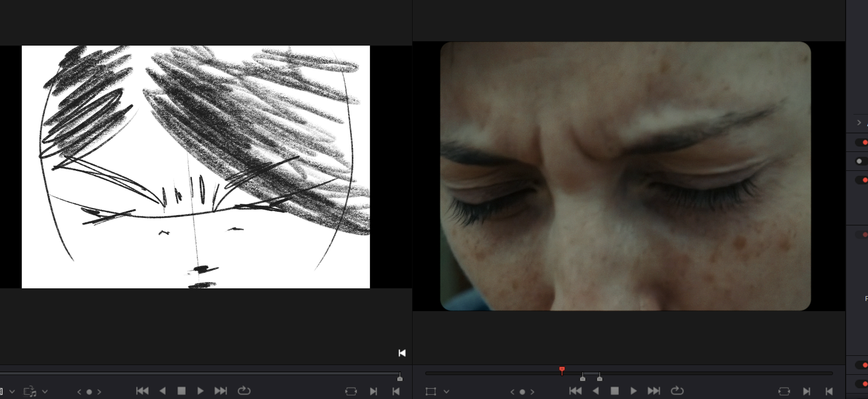Open the source mode dropdown arrow
This screenshot has width=868, height=399.
pos(45,392)
